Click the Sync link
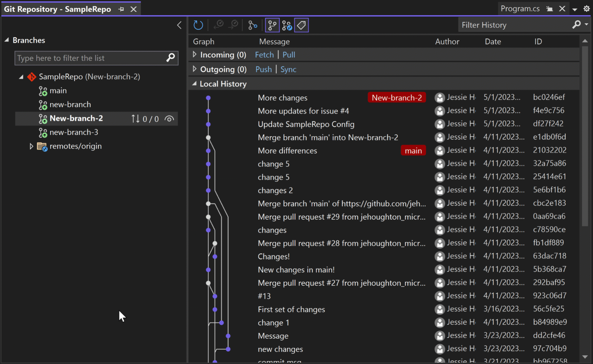 coord(288,69)
